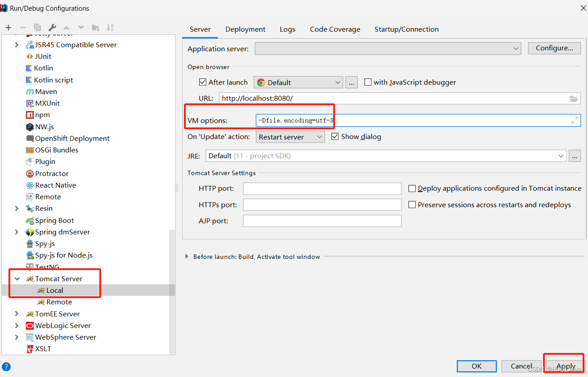Move the configuration down with the arrow icon
Viewport: 588px width, 377px height.
81,28
